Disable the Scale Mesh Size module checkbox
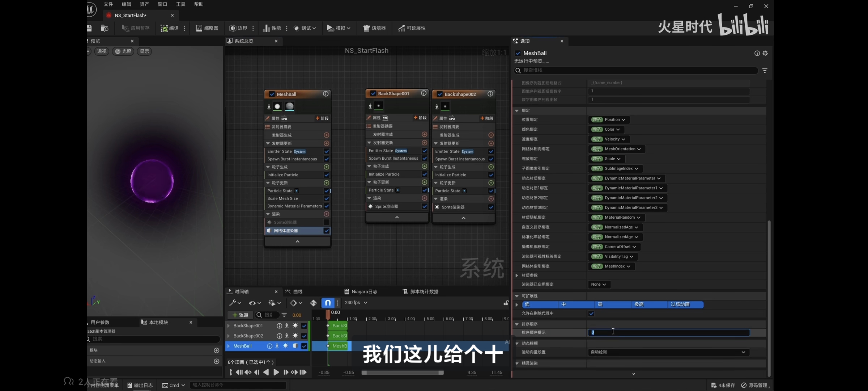 click(x=326, y=198)
